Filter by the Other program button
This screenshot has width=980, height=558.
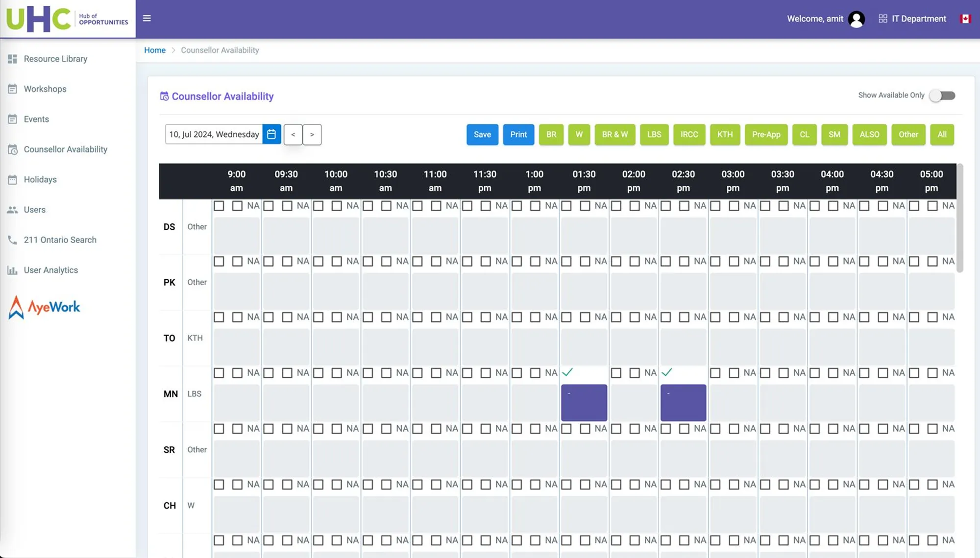coord(908,135)
